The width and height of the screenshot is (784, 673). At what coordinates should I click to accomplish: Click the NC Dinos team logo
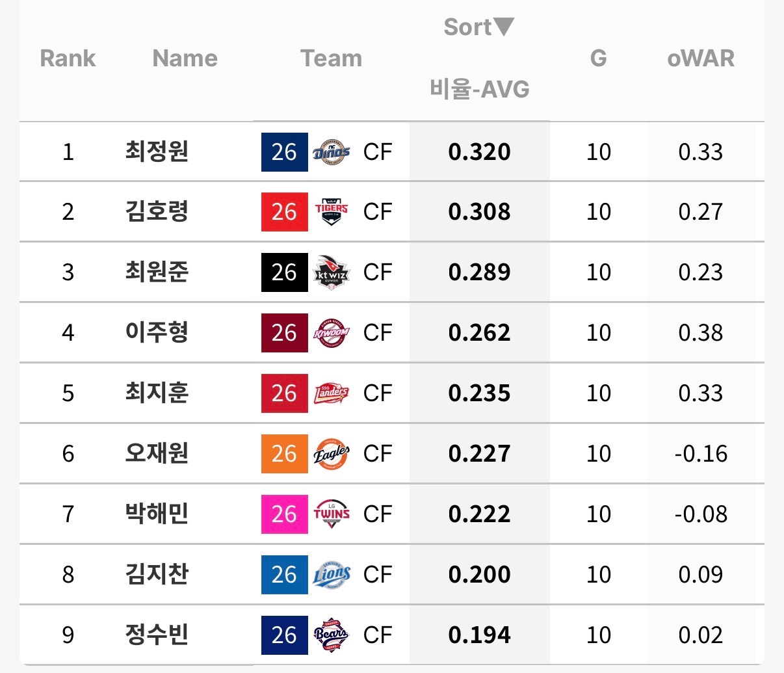pos(331,152)
